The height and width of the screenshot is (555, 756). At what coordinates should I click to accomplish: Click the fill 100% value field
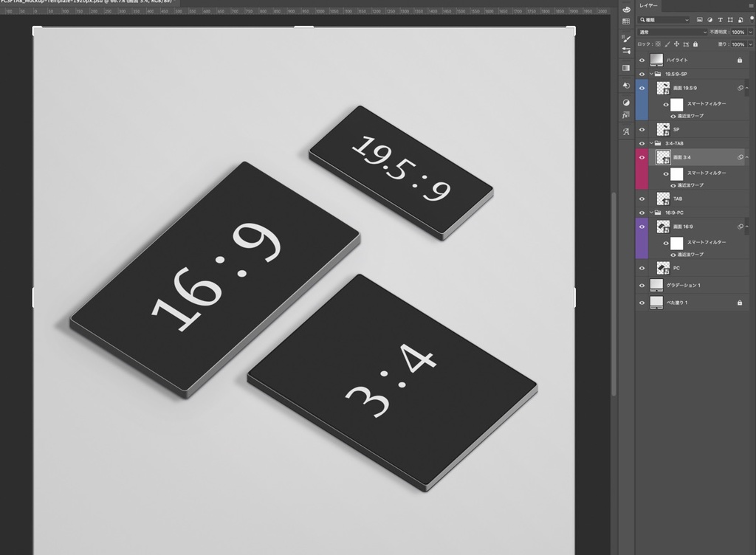click(738, 44)
